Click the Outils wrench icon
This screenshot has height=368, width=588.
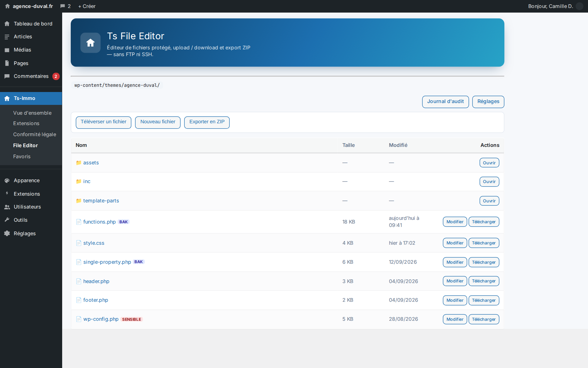[x=7, y=220]
